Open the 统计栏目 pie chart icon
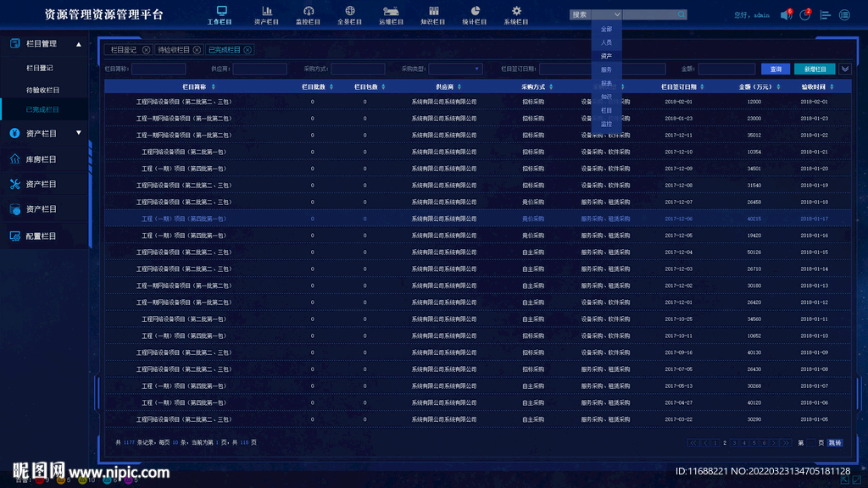 pos(475,12)
